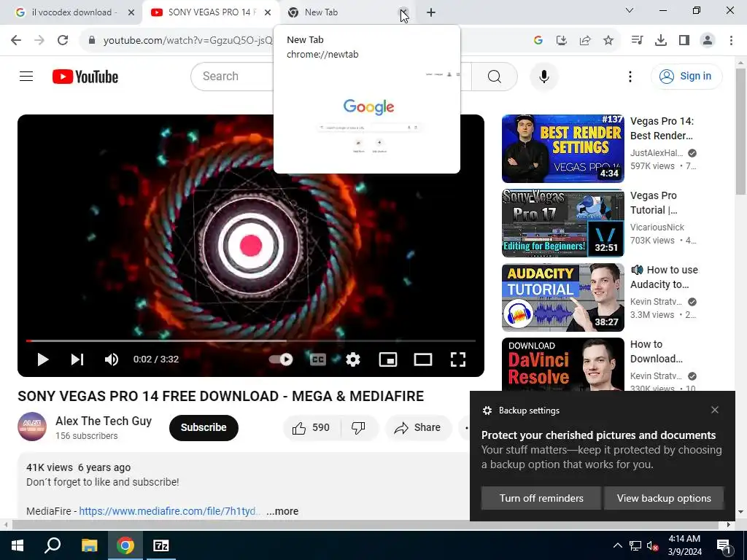Open Windows taskbar search
Screen dimensions: 747x560
(53, 545)
